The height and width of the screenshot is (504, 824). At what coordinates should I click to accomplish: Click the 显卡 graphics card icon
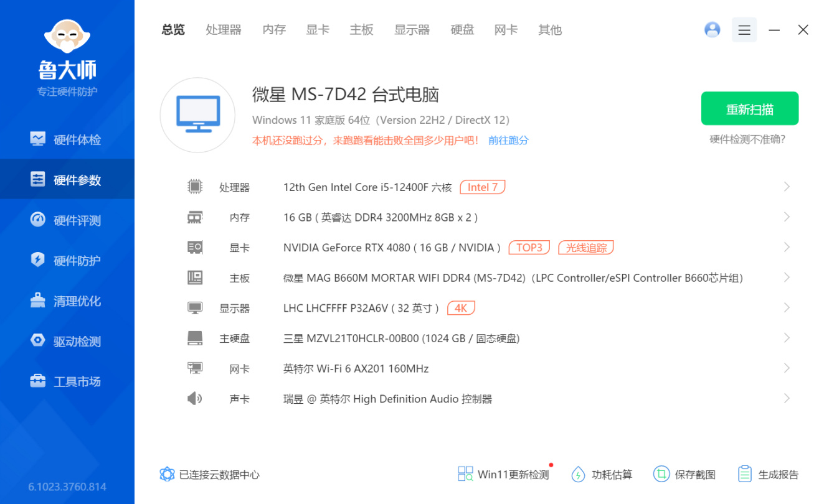coord(195,248)
